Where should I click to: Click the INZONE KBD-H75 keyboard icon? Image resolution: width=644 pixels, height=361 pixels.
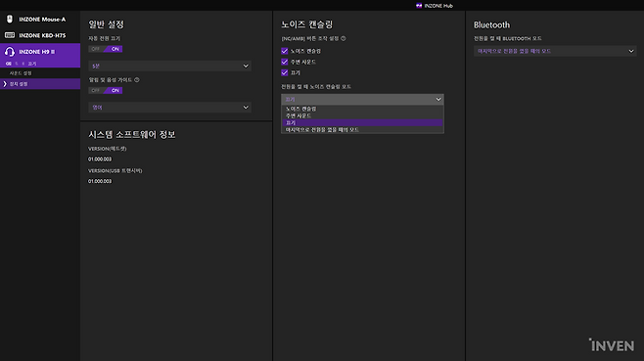coord(10,35)
